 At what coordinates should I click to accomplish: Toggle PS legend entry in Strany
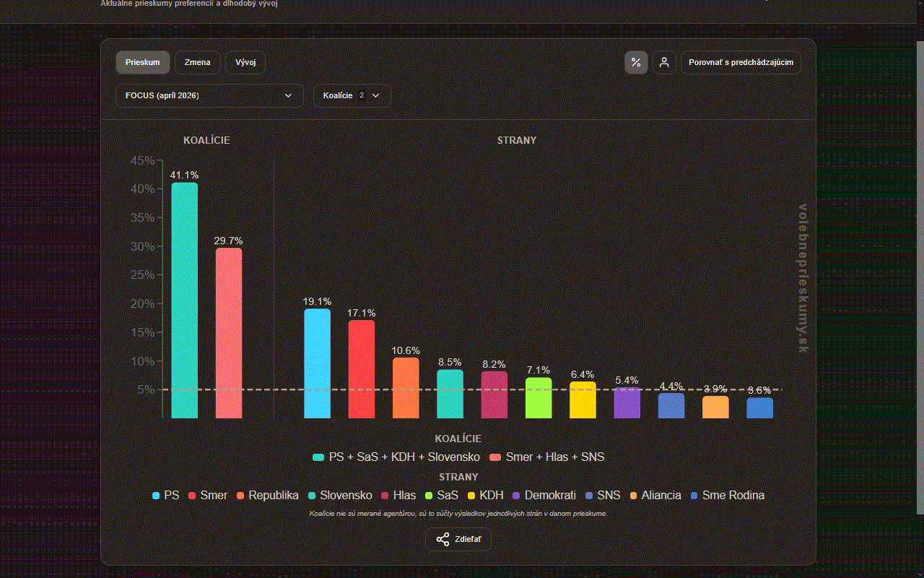tap(165, 496)
